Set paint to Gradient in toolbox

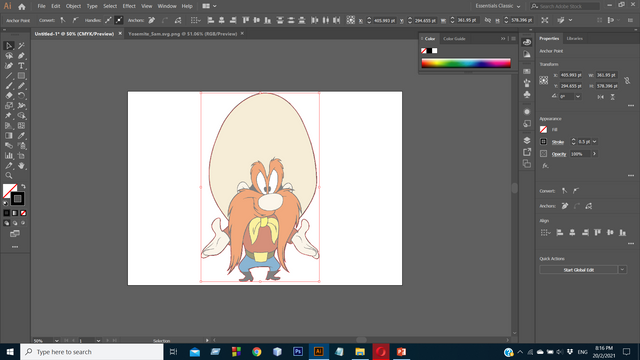coord(15,213)
